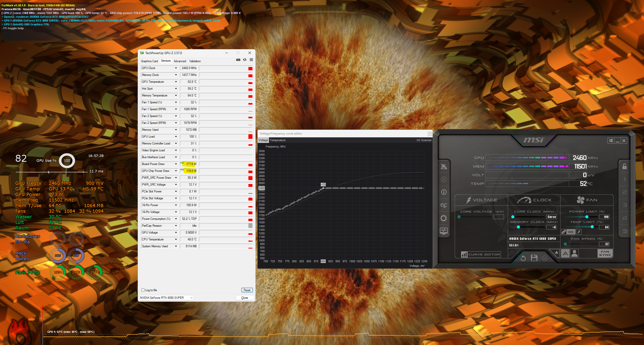This screenshot has width=644, height=345.
Task: Open Afterburner settings gear icon
Action: pyautogui.click(x=444, y=218)
